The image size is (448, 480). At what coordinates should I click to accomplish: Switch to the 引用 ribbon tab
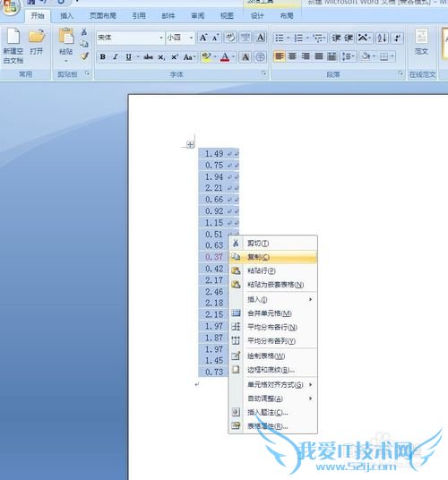tap(139, 16)
